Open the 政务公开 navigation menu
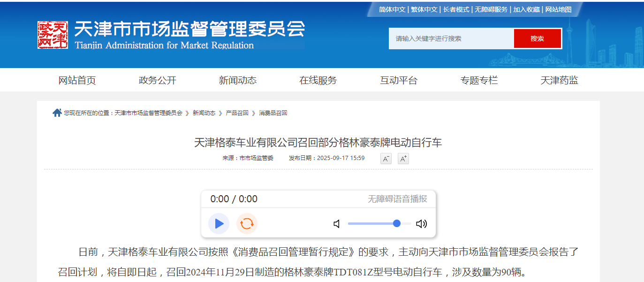This screenshot has width=644, height=282. [x=158, y=80]
